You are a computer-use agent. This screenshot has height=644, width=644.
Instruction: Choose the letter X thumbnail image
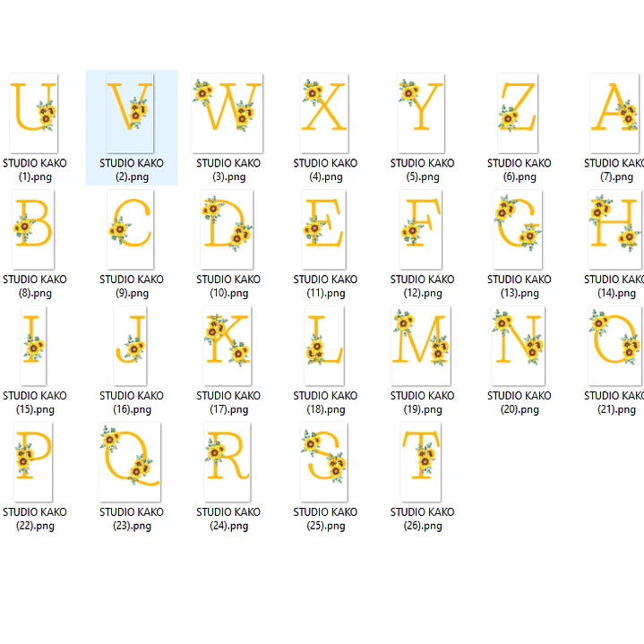pyautogui.click(x=324, y=113)
